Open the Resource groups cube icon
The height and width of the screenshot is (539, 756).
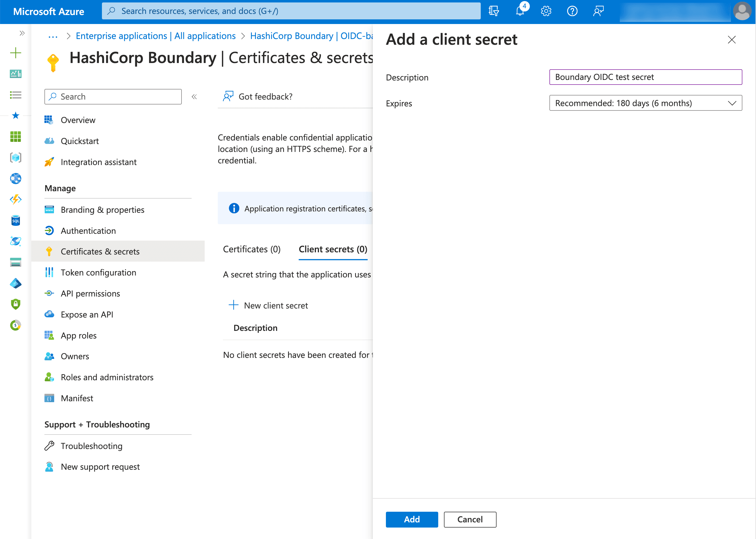(16, 157)
